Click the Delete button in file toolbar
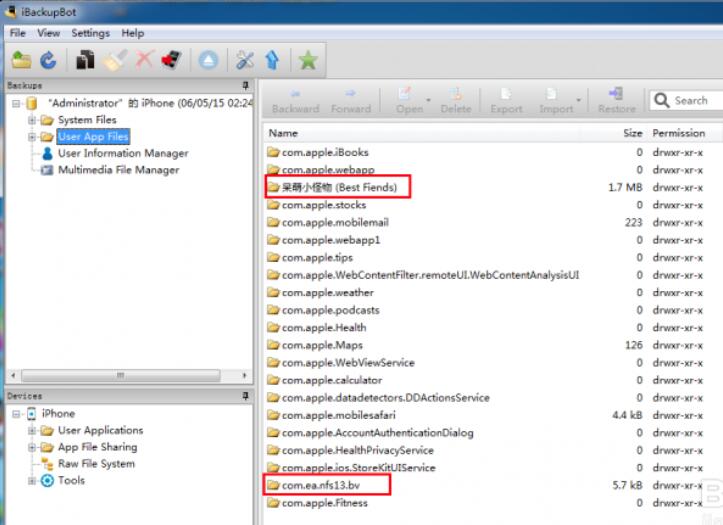This screenshot has height=525, width=723. point(456,101)
